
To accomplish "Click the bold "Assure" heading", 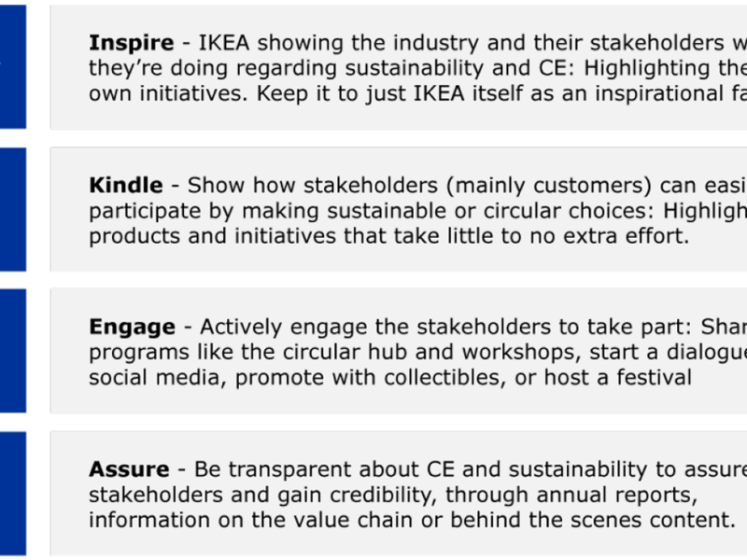I will click(x=129, y=469).
